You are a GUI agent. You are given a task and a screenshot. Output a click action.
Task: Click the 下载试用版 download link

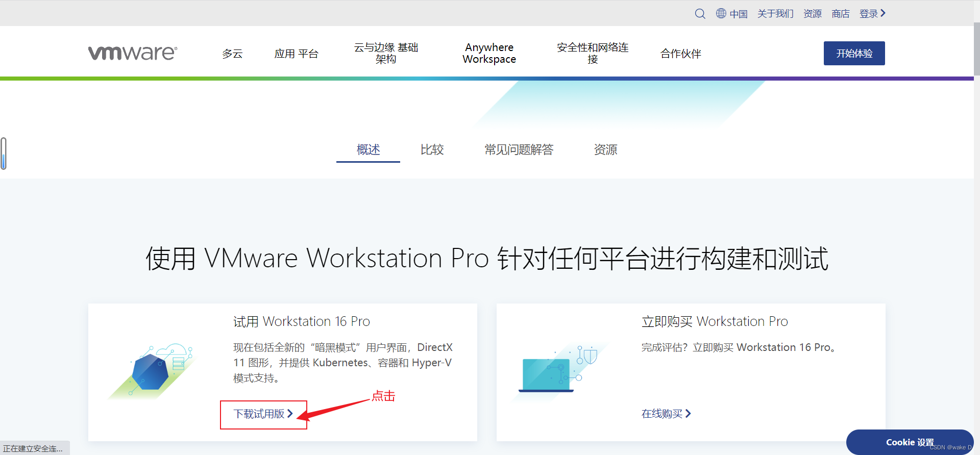click(263, 414)
